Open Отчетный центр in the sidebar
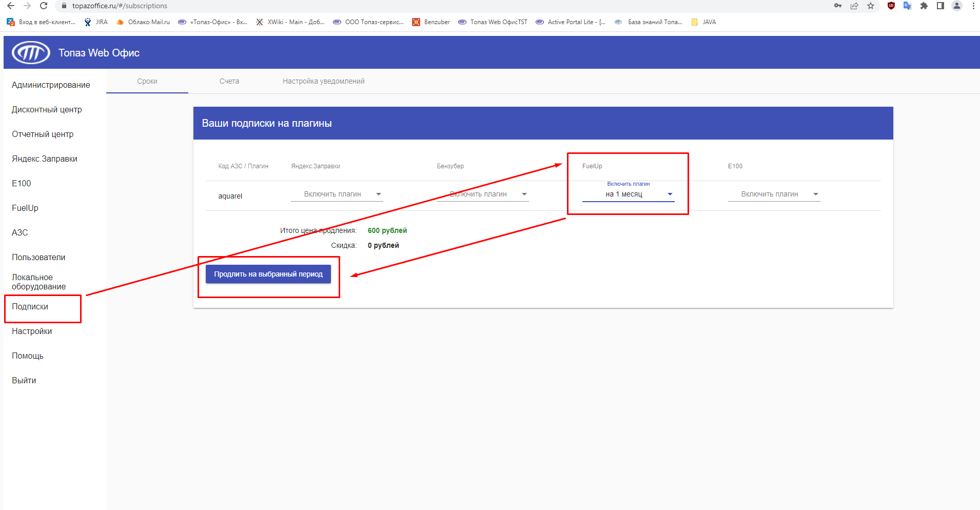980x510 pixels. [43, 134]
